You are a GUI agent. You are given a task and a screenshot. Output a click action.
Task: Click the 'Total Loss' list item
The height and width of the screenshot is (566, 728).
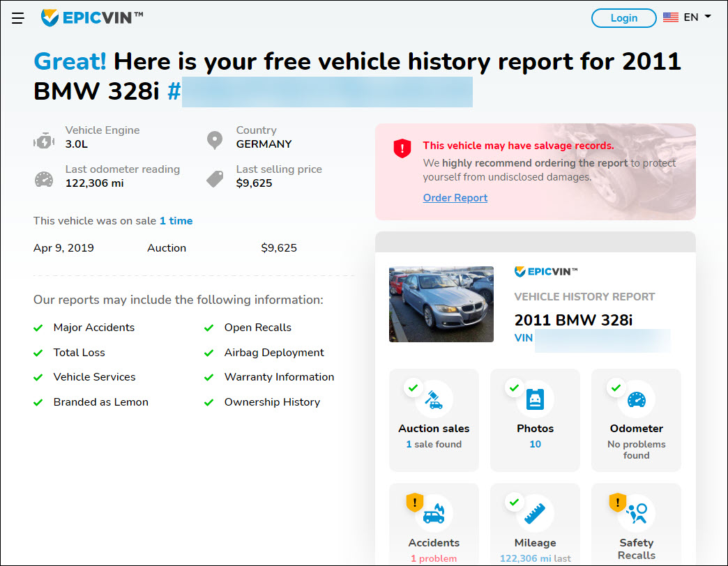[x=79, y=353]
